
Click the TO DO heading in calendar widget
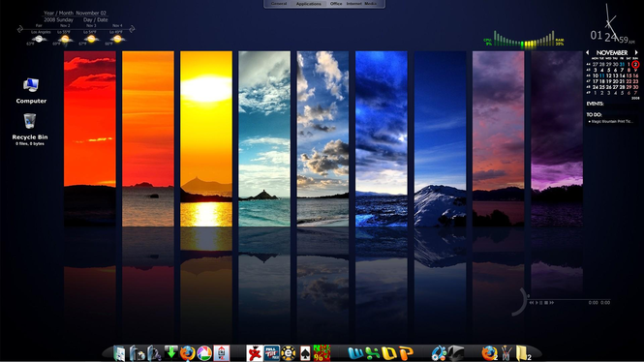594,114
